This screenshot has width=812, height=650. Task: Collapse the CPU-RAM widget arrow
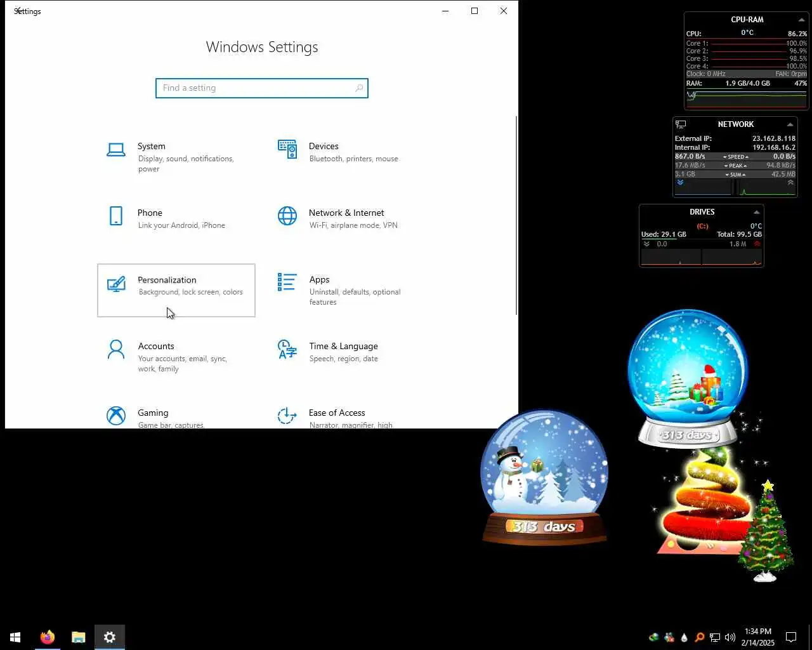pos(801,20)
